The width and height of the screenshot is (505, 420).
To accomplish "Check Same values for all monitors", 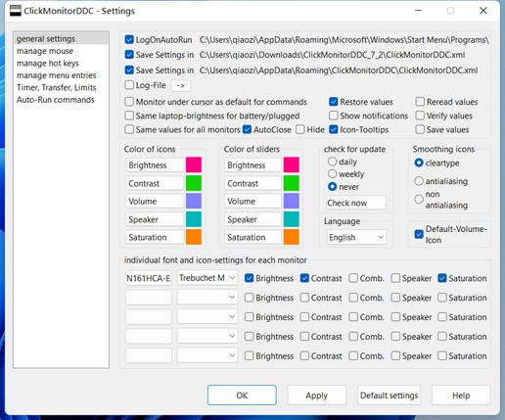I will pos(129,129).
